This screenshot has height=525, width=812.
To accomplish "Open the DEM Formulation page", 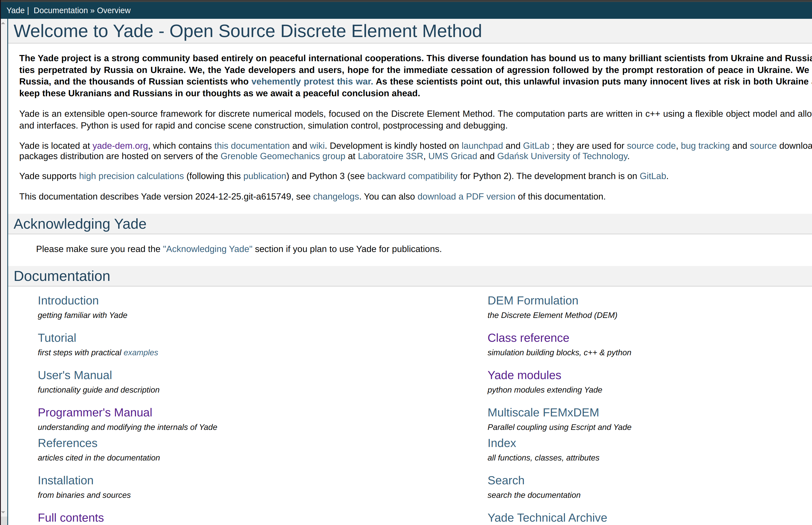I will (533, 301).
